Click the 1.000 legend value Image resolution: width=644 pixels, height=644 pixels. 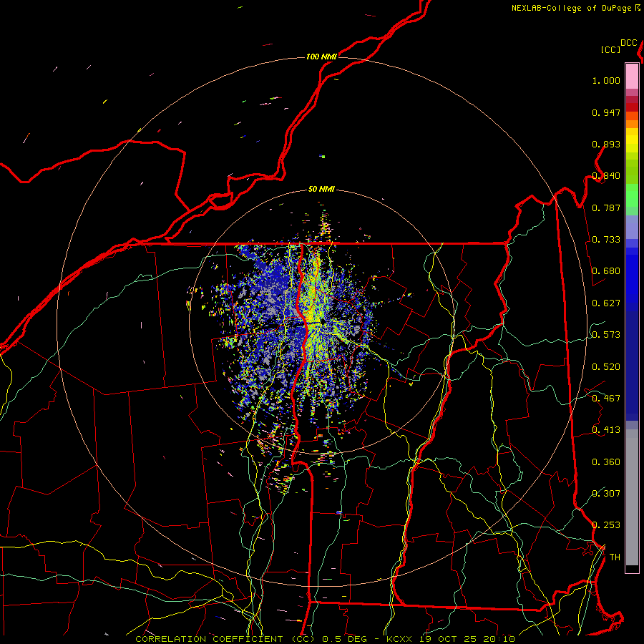606,80
